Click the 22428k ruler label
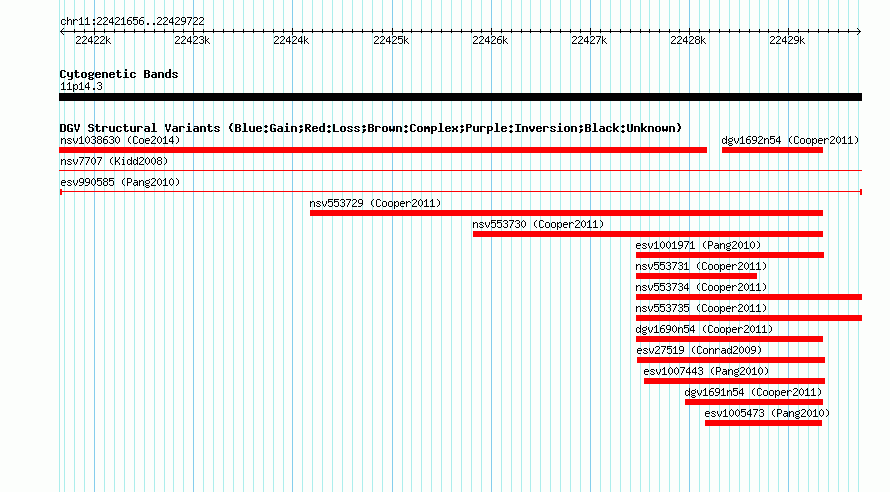Image resolution: width=890 pixels, height=492 pixels. pos(688,40)
